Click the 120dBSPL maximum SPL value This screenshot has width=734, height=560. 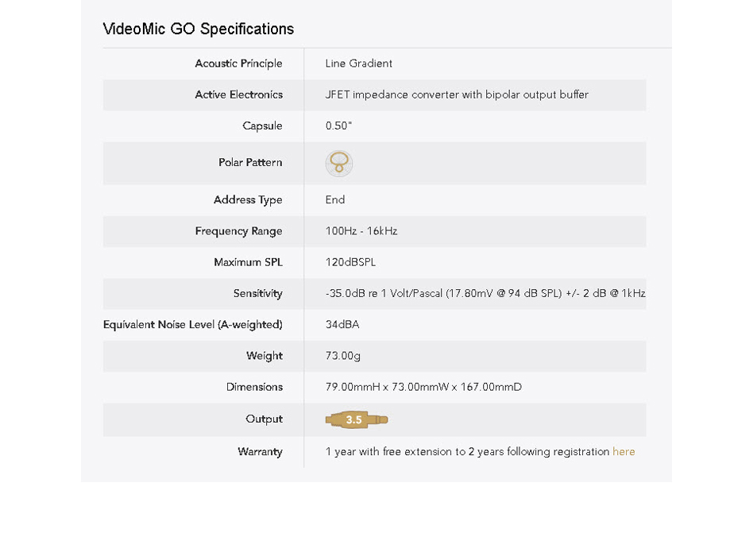(x=350, y=262)
